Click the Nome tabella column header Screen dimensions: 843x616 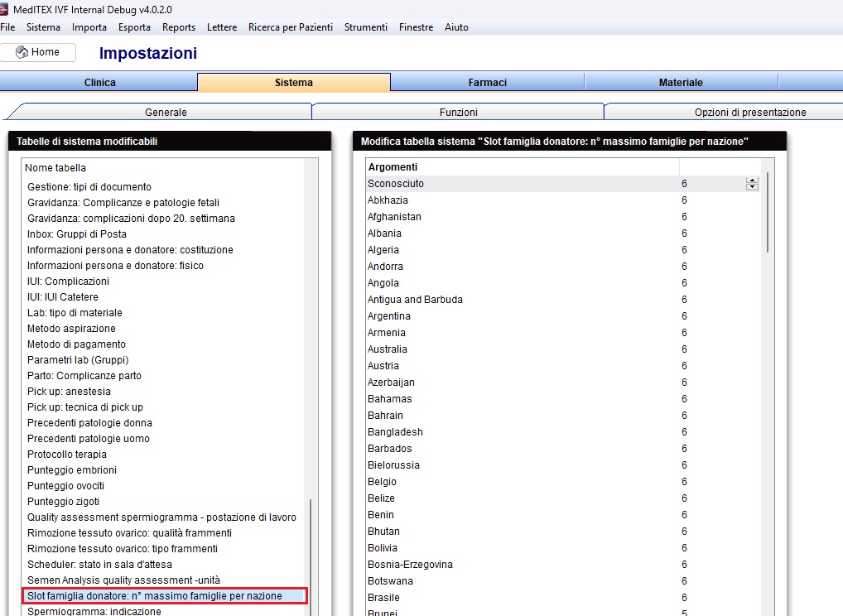163,168
